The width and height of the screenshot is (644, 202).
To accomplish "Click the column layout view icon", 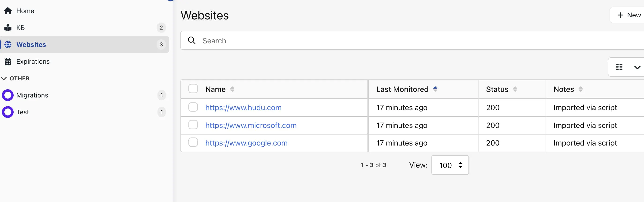I will point(619,67).
